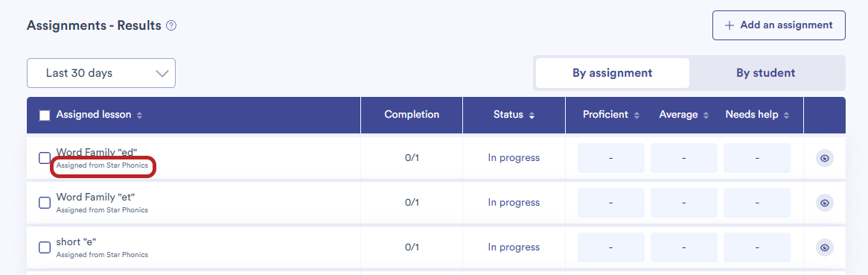Sort by the Needs help column
Viewport: 868px width, 275px height.
click(x=786, y=116)
